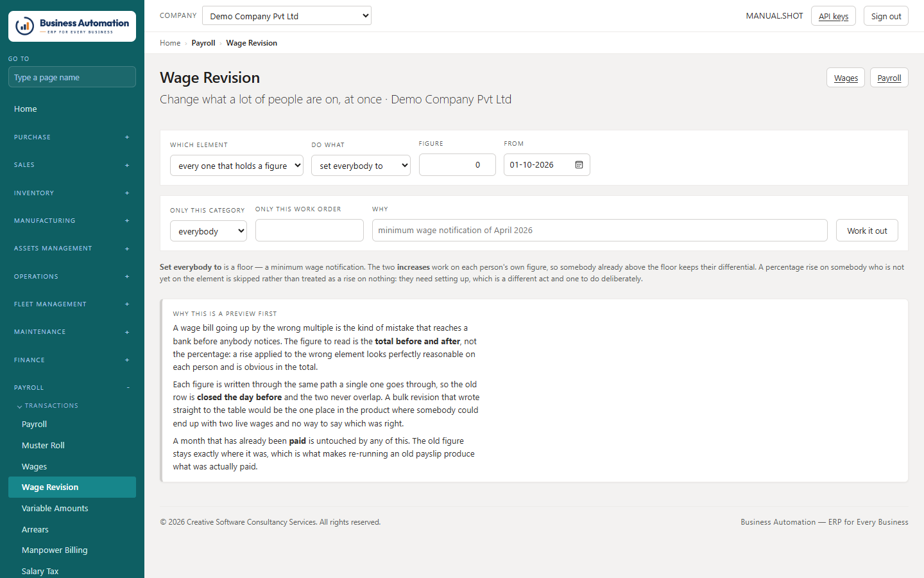Screen dimensions: 924x578
Task: Open the Only This Category dropdown
Action: pos(209,231)
